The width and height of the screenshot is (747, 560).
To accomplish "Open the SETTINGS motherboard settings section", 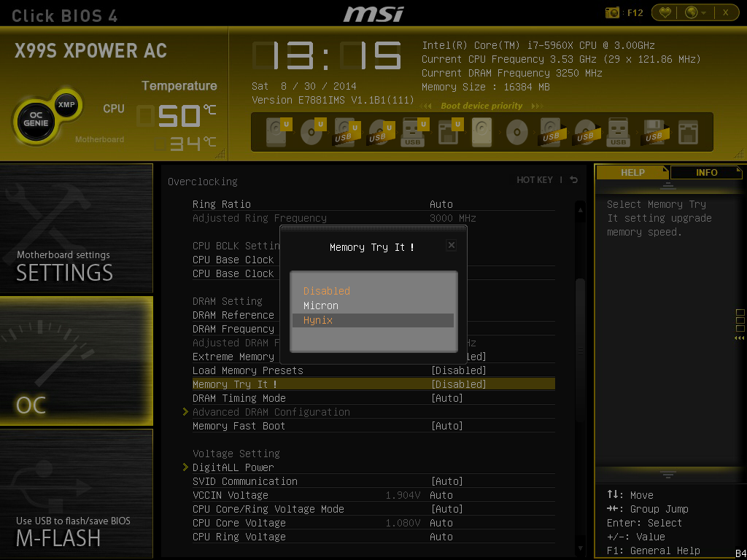I will click(x=76, y=228).
